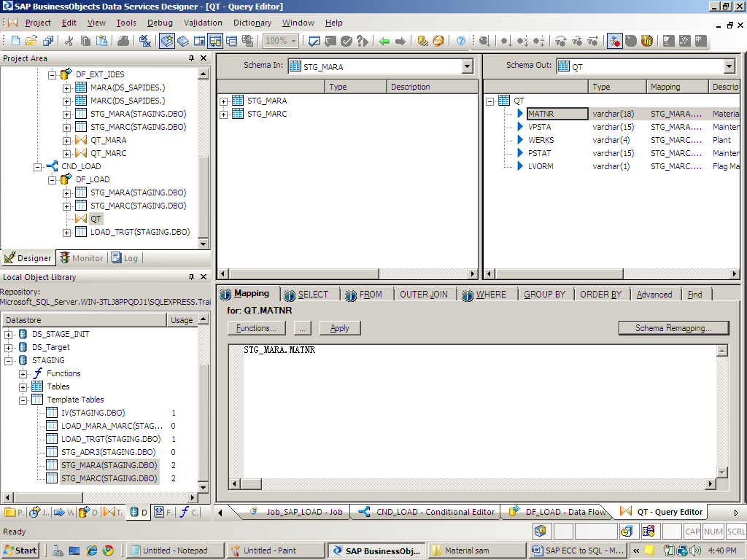747x560 pixels.
Task: Click the Copy toolbar icon
Action: (86, 41)
